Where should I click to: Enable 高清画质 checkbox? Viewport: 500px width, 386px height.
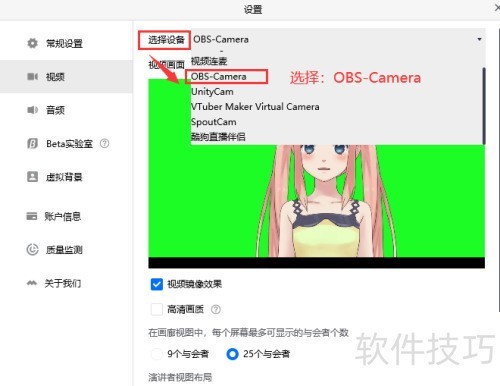click(157, 309)
